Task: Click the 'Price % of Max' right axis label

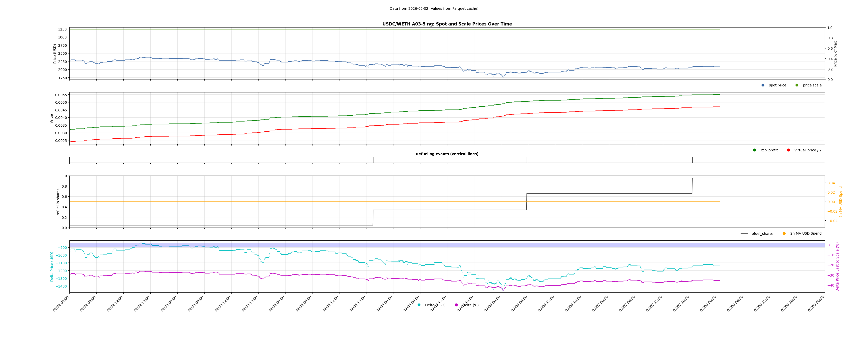Action: (835, 53)
